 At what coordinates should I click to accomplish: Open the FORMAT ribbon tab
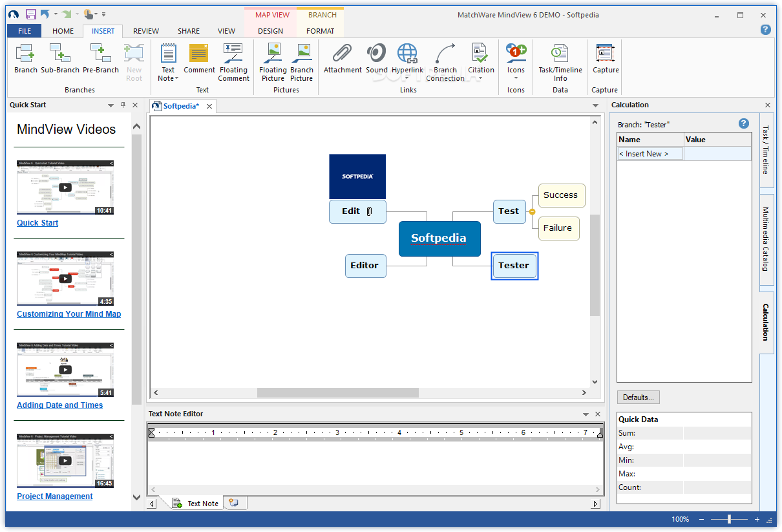[x=321, y=30]
